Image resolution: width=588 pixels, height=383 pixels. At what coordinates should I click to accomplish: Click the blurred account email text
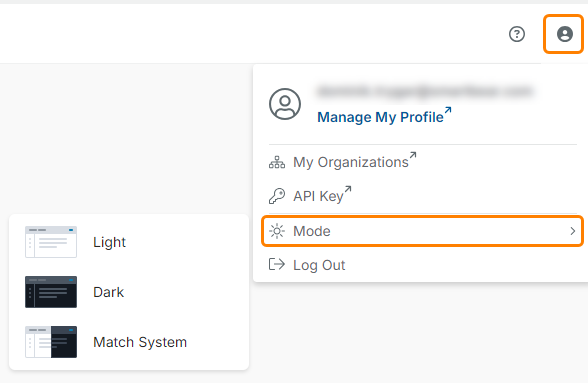[x=424, y=91]
